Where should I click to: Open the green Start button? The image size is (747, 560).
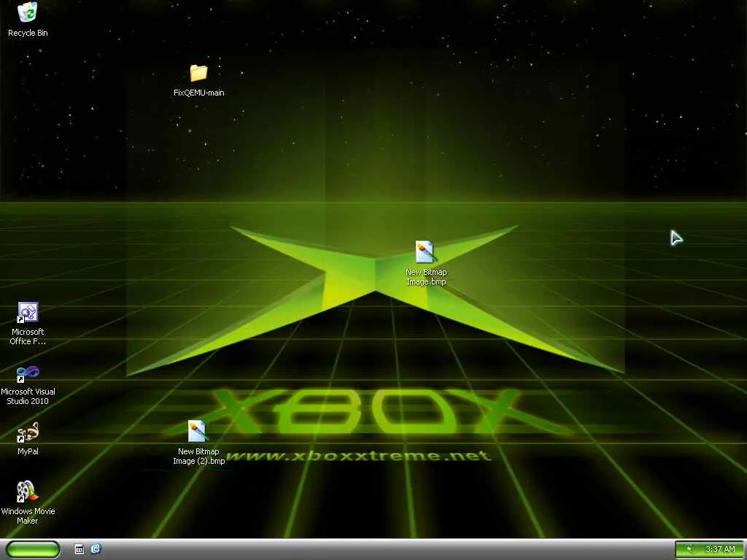point(33,549)
